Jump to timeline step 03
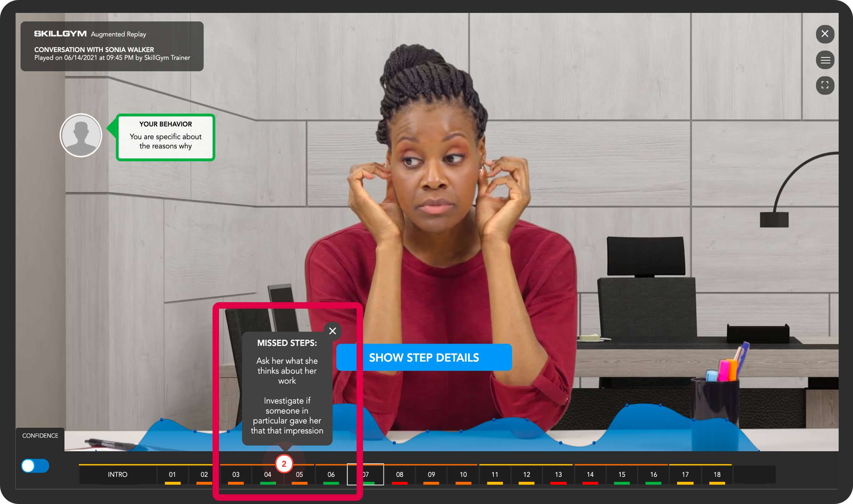 tap(236, 475)
